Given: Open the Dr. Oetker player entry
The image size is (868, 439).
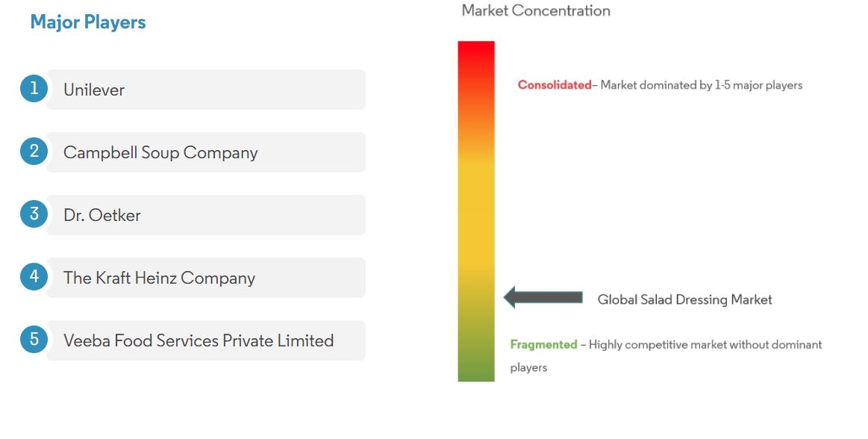Looking at the screenshot, I should pos(206,215).
